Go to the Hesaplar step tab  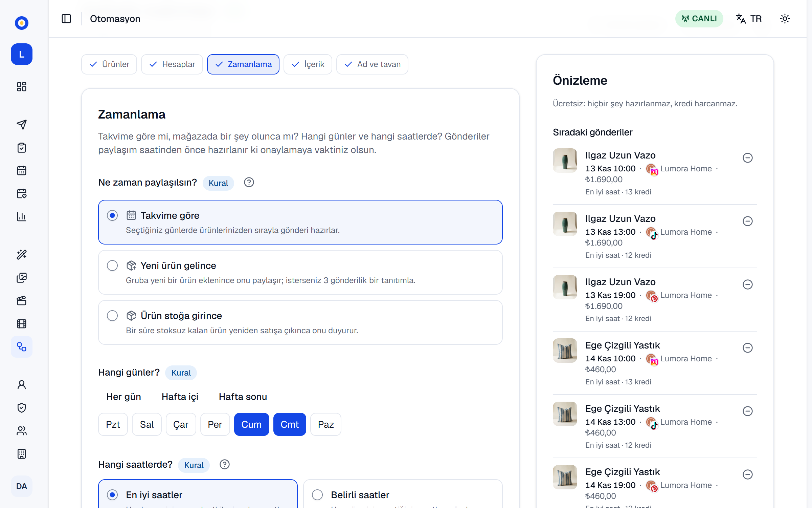(x=172, y=64)
